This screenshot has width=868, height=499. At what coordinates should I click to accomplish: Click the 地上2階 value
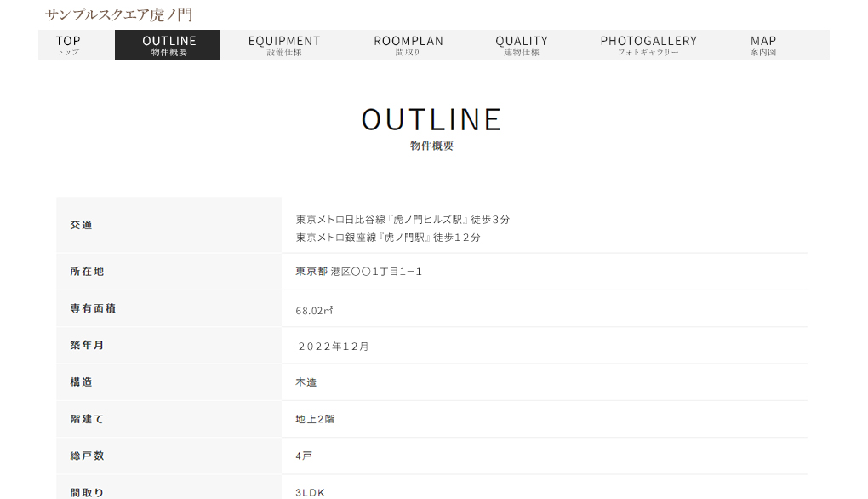pos(315,419)
